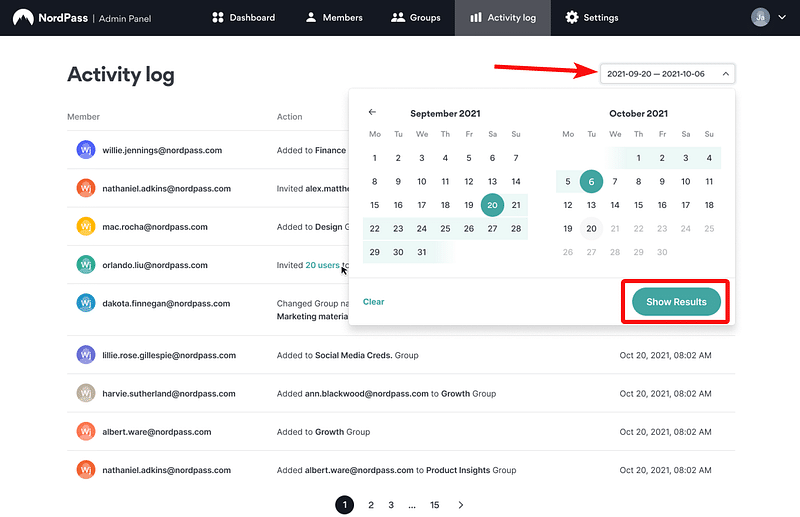800x517 pixels.
Task: Go back to previous calendar month
Action: 372,112
